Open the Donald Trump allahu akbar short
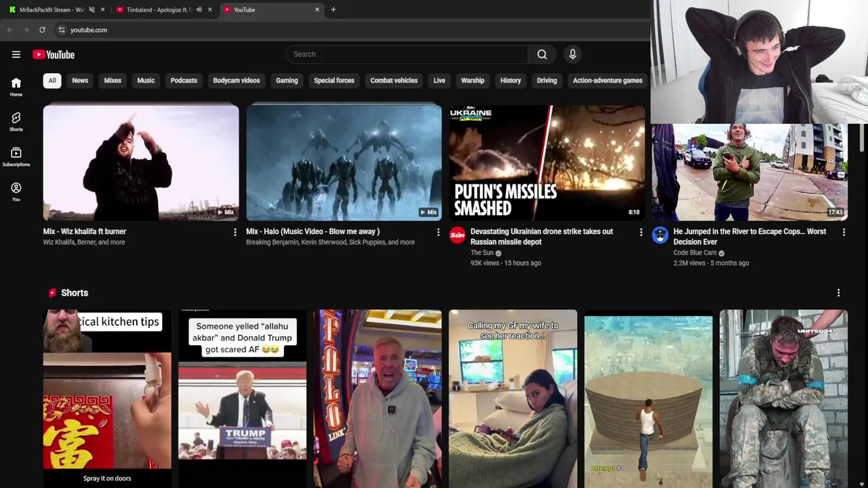The height and width of the screenshot is (488, 868). pyautogui.click(x=242, y=399)
